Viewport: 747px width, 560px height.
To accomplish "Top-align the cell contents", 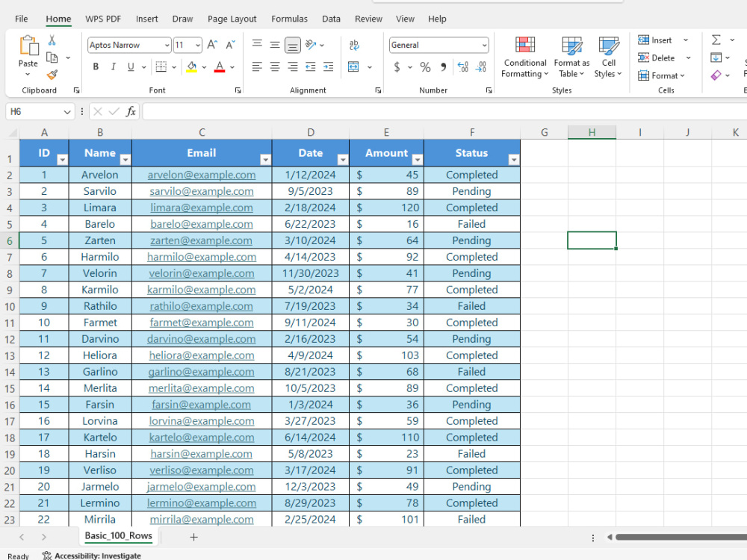I will click(x=257, y=44).
